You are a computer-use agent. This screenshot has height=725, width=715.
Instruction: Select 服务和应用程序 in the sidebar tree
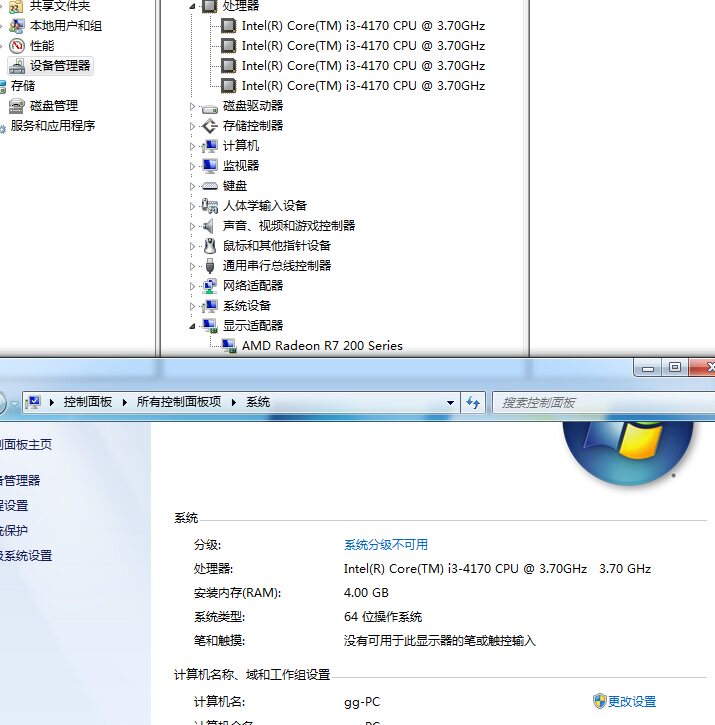coord(53,126)
